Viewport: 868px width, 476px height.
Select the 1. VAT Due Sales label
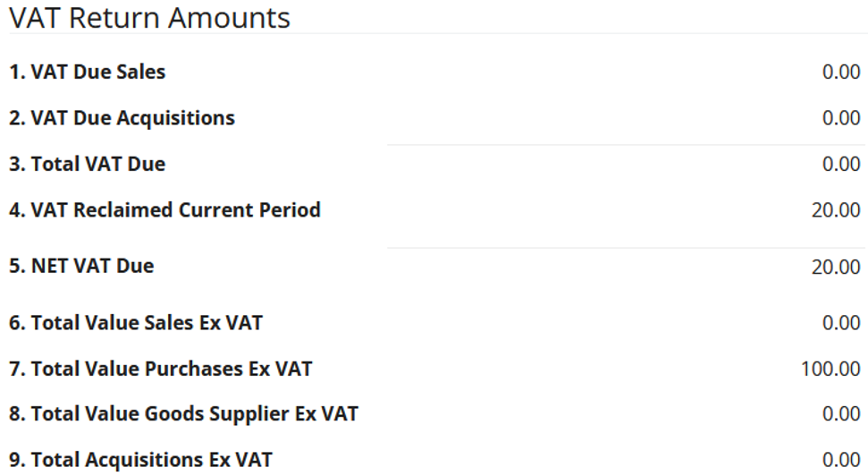[x=87, y=72]
